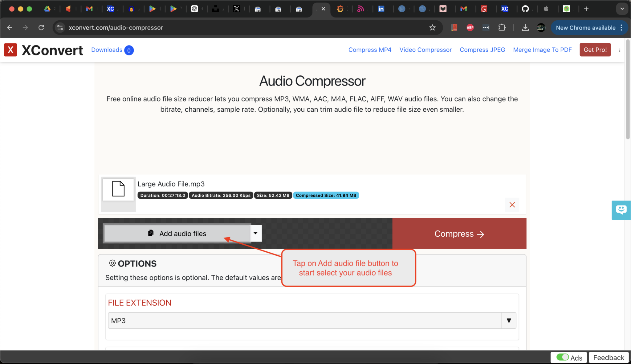The height and width of the screenshot is (364, 631).
Task: Open the tab search chevron
Action: point(622,9)
